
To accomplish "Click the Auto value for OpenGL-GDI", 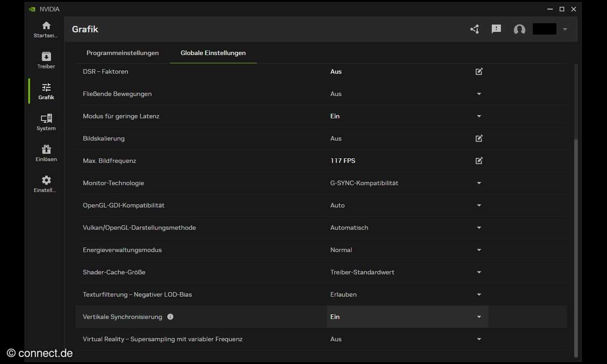I will coord(337,205).
